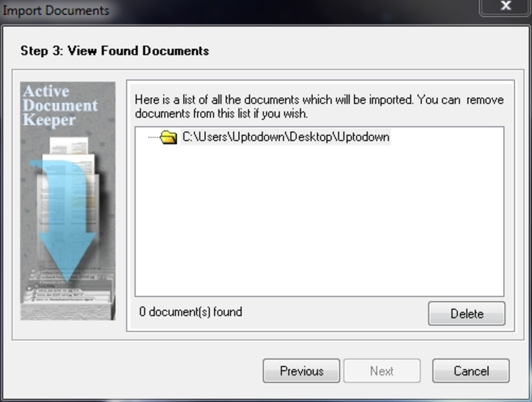Cancel the import wizard
Screen dimensions: 532x402
click(471, 371)
